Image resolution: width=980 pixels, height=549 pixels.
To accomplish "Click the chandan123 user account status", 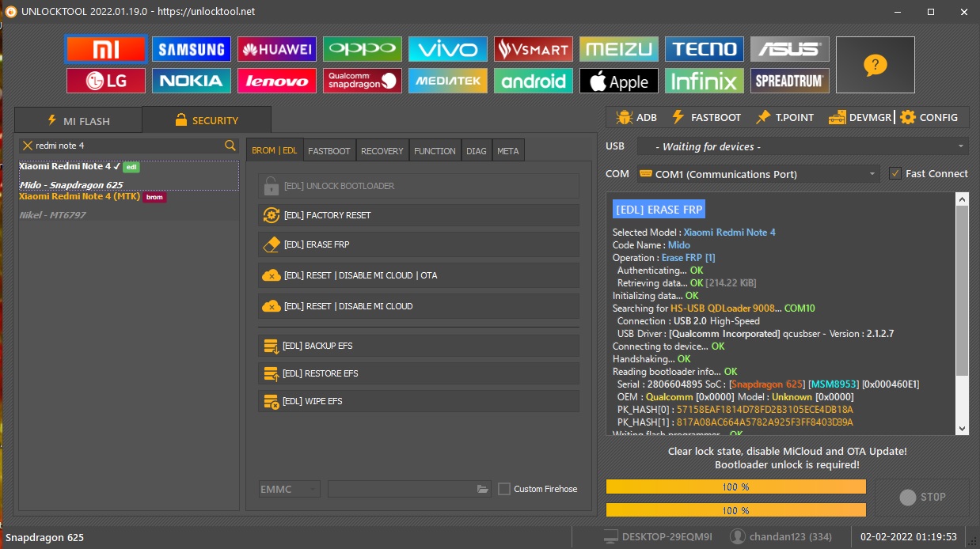I will coord(781,537).
